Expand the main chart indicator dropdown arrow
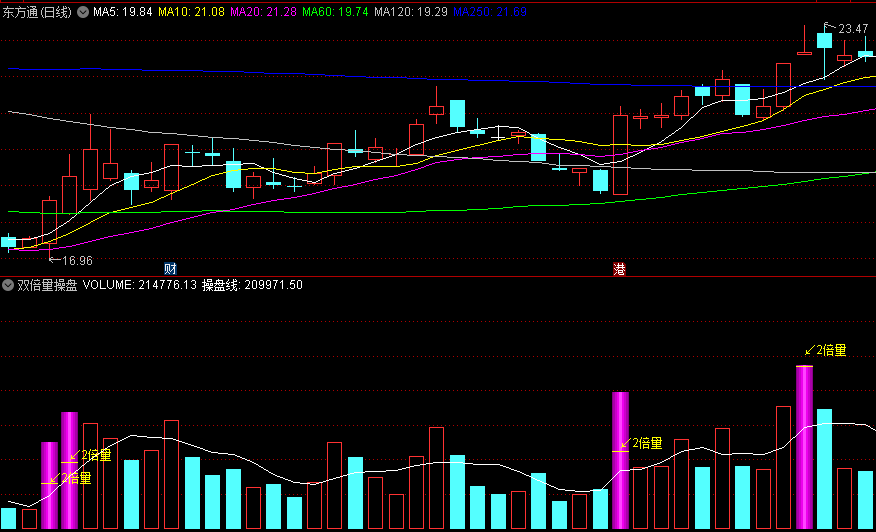This screenshot has width=876, height=532. point(83,12)
